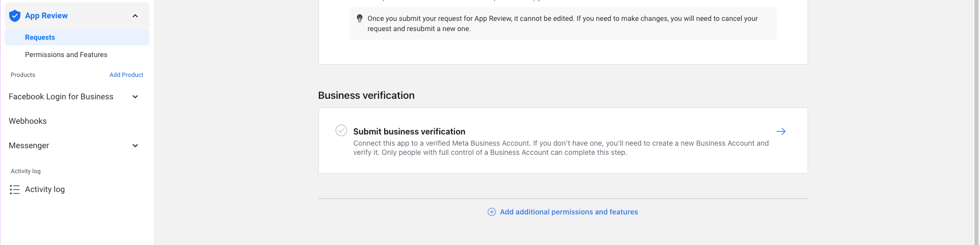Open Permissions and Features page
Screen dimensions: 980x245
click(66, 55)
